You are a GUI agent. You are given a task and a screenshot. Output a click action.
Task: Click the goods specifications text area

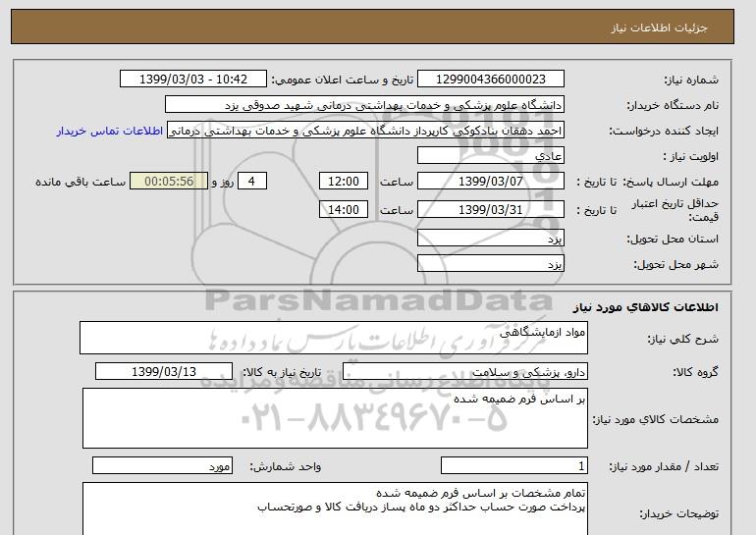[x=335, y=418]
